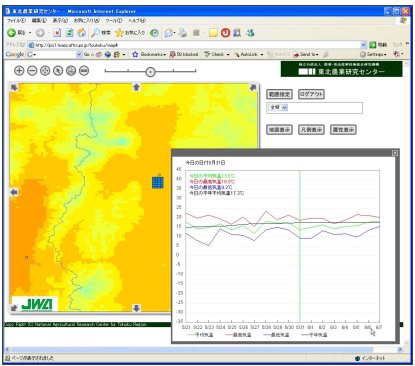Viewport: 415px width, 366px height.
Task: Click the 平均気温 green legend entry
Action: click(200, 335)
